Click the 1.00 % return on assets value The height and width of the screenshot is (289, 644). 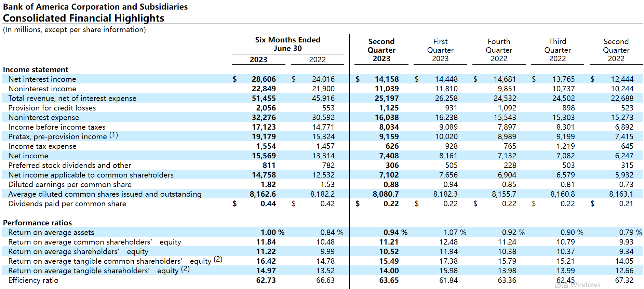click(272, 232)
